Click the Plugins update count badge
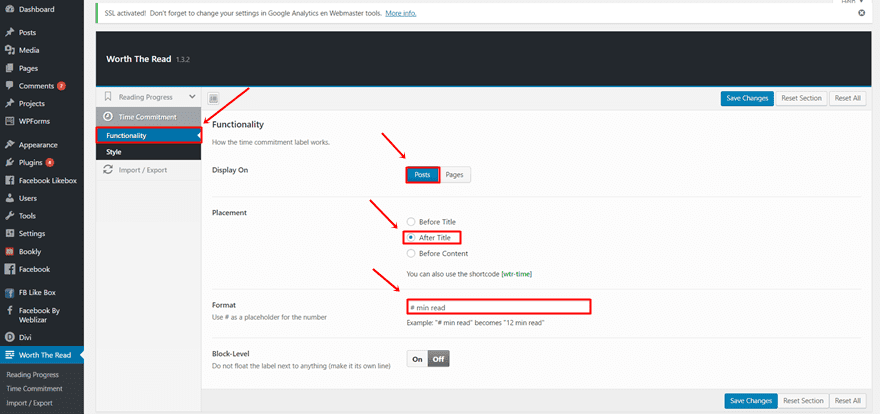The image size is (880, 414). click(x=50, y=163)
